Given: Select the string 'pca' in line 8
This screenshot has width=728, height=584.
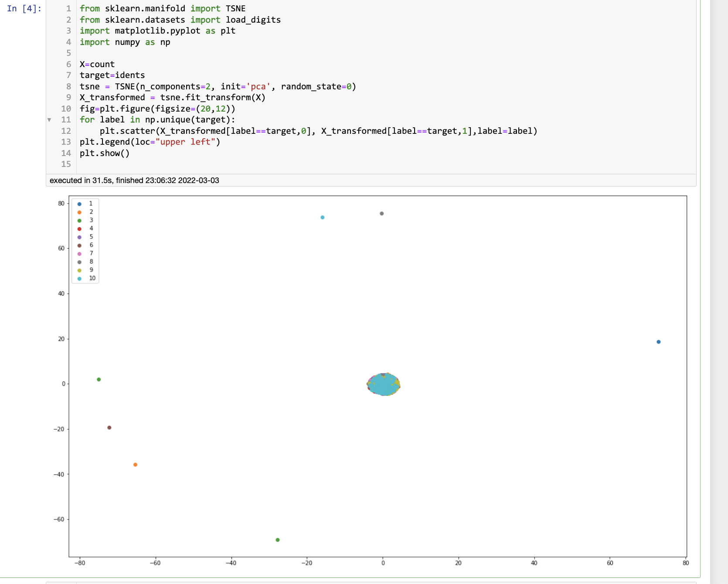Looking at the screenshot, I should click(x=258, y=86).
